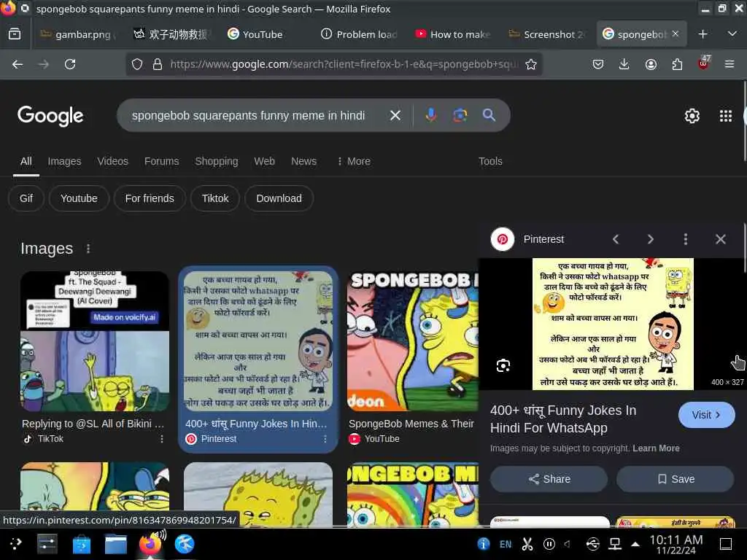Open Images section three-dot menu

tap(88, 249)
